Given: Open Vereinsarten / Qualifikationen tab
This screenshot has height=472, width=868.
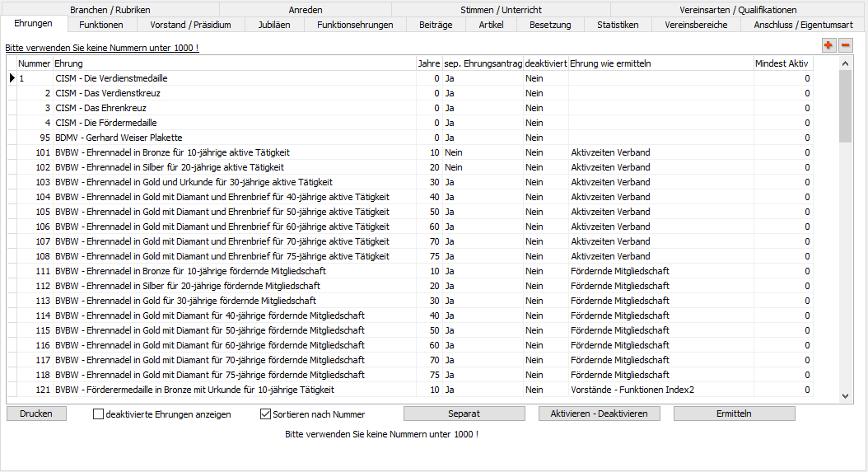Looking at the screenshot, I should coord(738,9).
